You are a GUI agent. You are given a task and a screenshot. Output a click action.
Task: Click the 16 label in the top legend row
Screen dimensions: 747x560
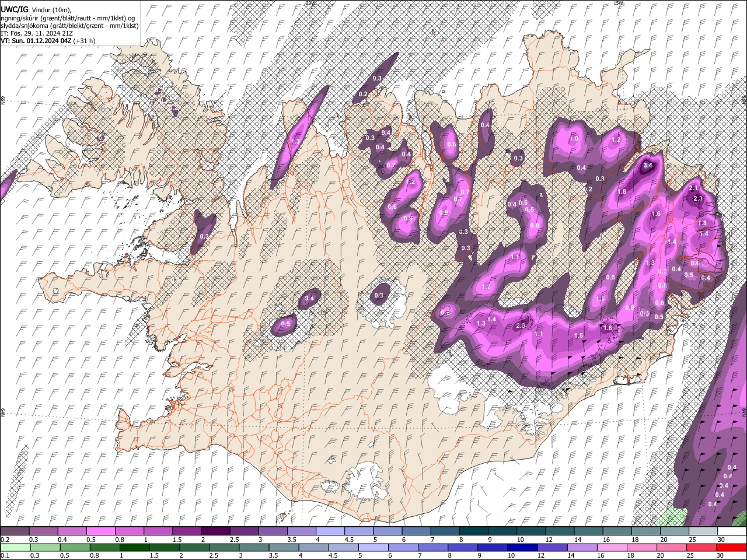[x=607, y=540]
